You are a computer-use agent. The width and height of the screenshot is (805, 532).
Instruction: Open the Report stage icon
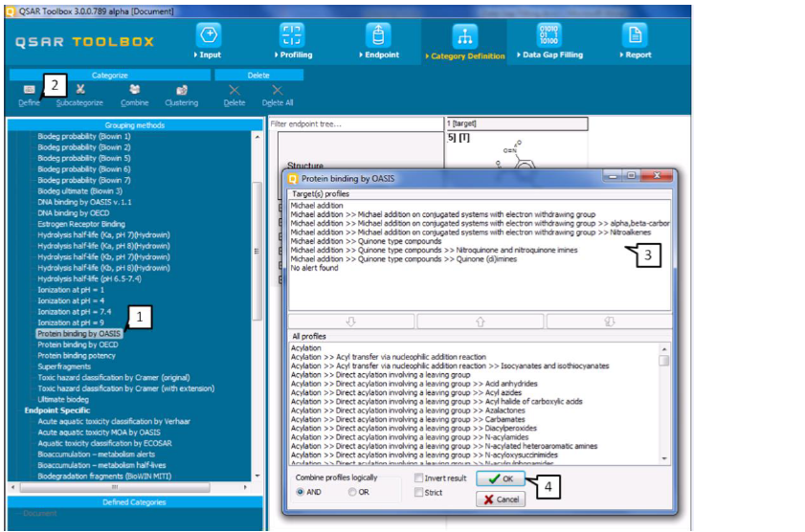[x=635, y=35]
